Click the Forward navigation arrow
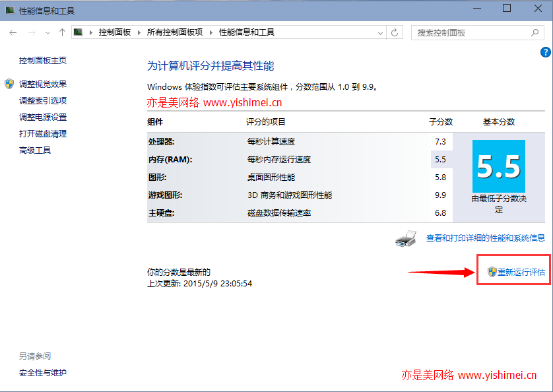This screenshot has height=392, width=553. click(32, 33)
